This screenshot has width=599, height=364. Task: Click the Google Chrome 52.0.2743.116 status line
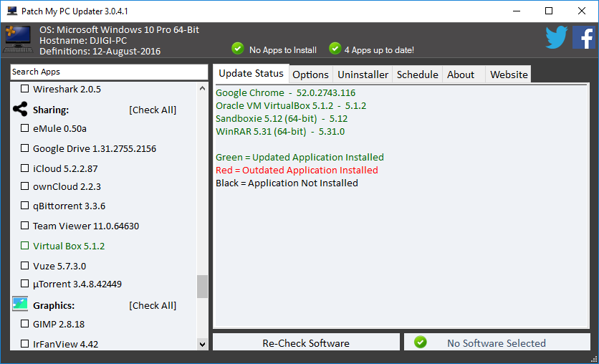click(285, 93)
